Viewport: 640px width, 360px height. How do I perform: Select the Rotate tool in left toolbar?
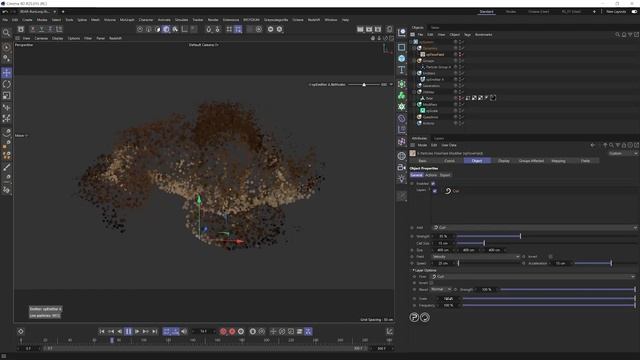7,84
